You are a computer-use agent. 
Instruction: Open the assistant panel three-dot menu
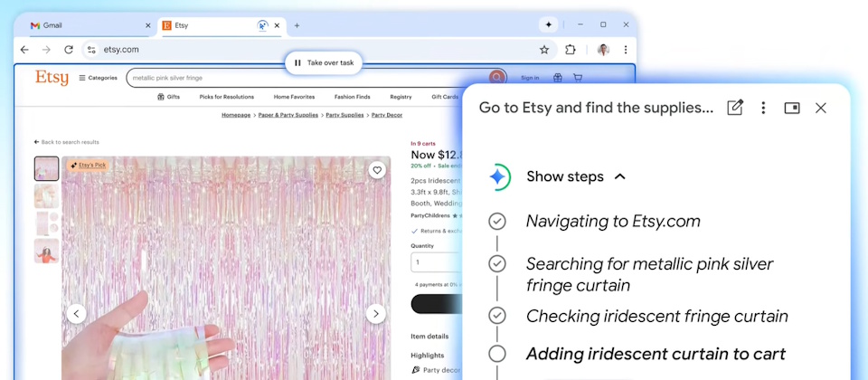(x=763, y=108)
